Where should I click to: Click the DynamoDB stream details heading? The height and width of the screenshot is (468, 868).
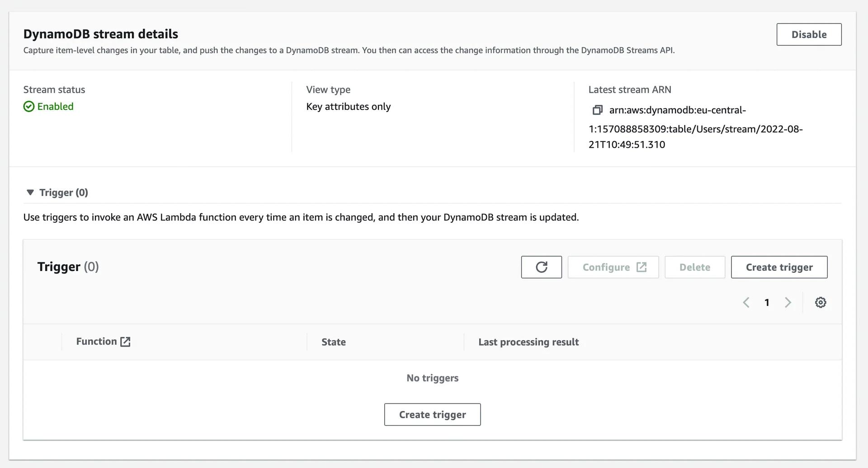click(101, 34)
